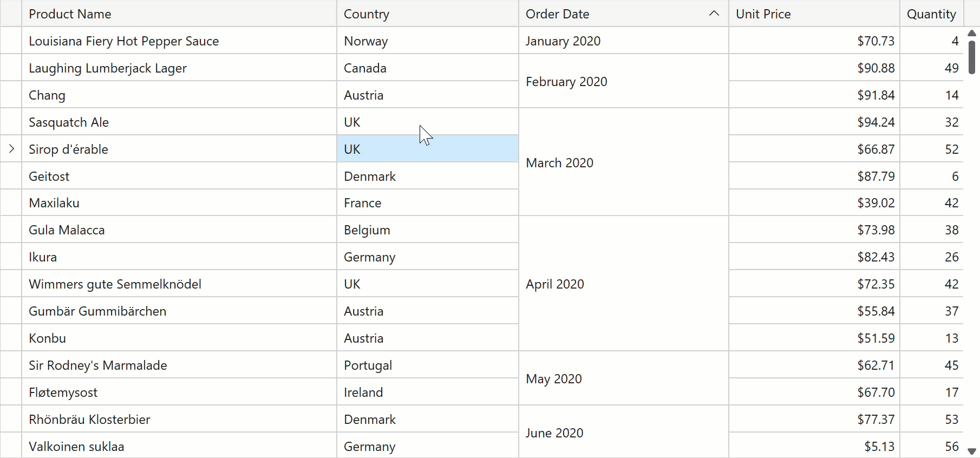Click the vertical scrollbar thumb
This screenshot has width=980, height=458.
pyautogui.click(x=972, y=57)
